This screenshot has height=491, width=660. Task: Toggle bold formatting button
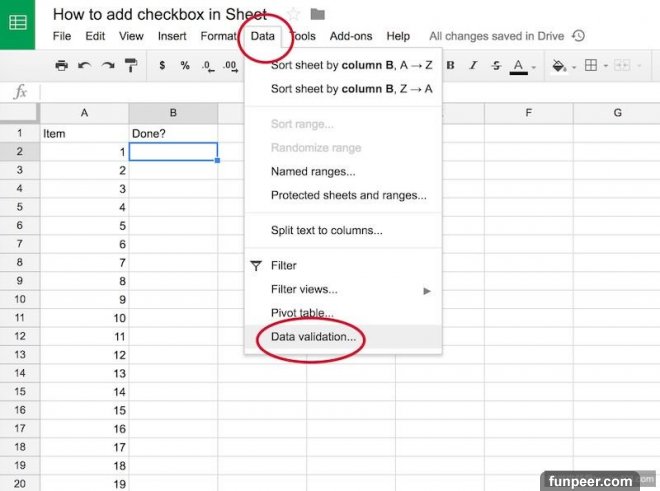450,66
